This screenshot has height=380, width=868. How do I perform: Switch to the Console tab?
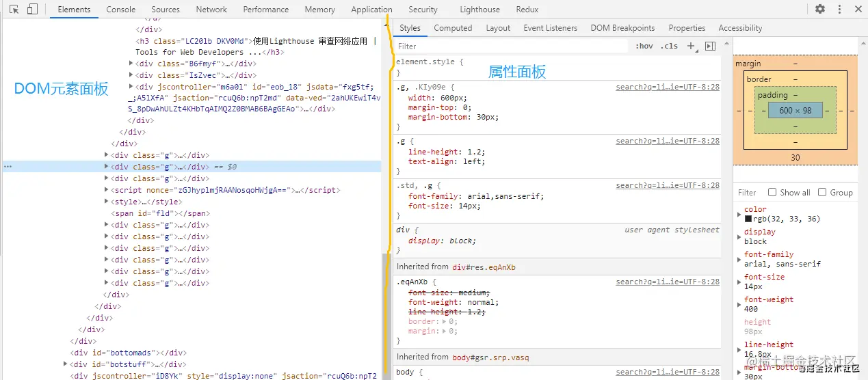tap(121, 10)
